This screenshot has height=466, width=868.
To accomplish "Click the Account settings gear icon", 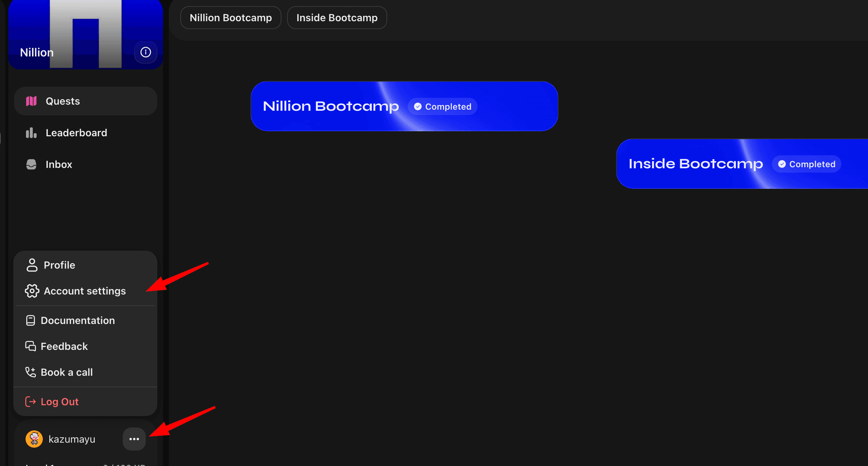I will point(32,291).
